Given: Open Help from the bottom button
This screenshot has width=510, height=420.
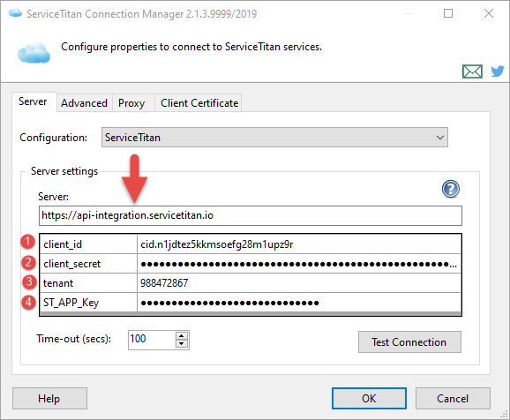Looking at the screenshot, I should (49, 398).
